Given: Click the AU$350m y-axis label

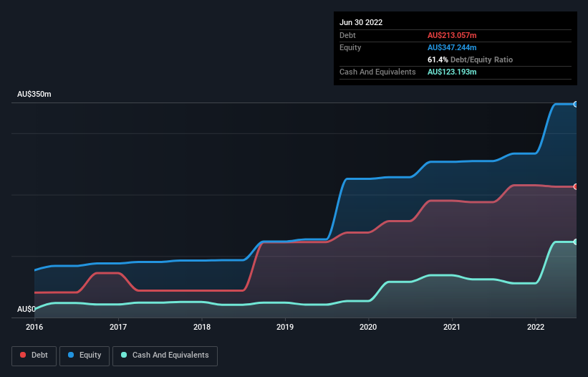Looking at the screenshot, I should coord(34,94).
